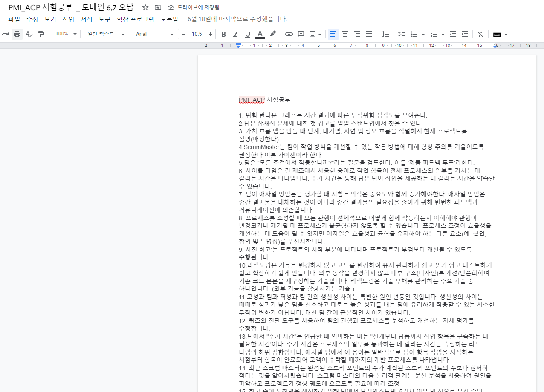Justify text alignment
Screen dimensions: 544x392
[369, 34]
